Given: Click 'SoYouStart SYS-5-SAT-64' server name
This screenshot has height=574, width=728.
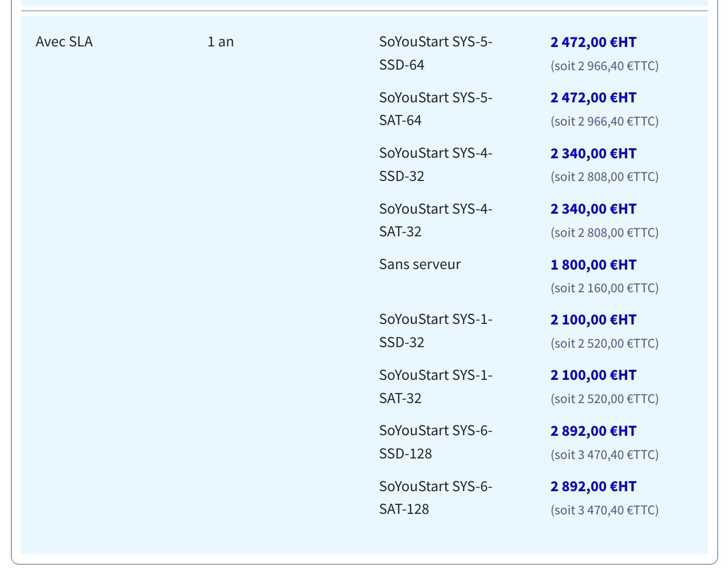Looking at the screenshot, I should [436, 109].
